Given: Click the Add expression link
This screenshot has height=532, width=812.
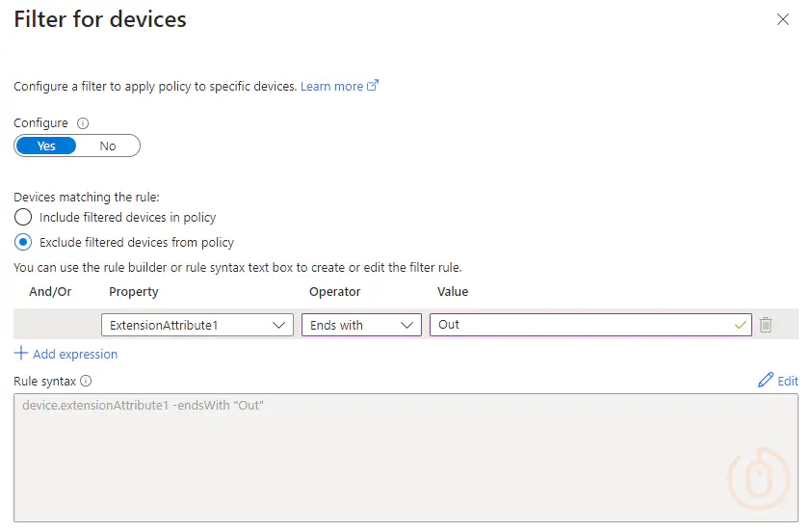Looking at the screenshot, I should pyautogui.click(x=75, y=355).
